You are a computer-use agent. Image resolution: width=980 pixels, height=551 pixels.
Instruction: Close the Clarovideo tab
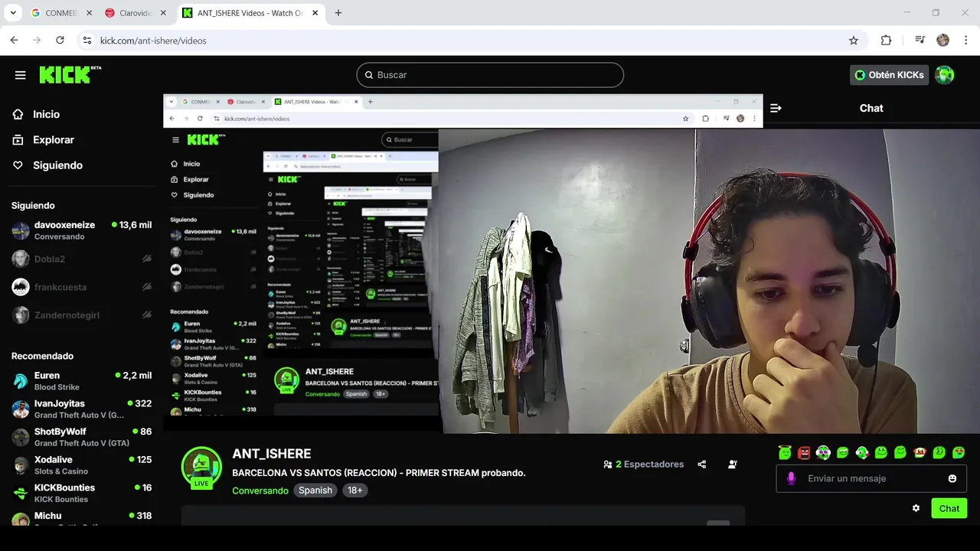[x=162, y=13]
